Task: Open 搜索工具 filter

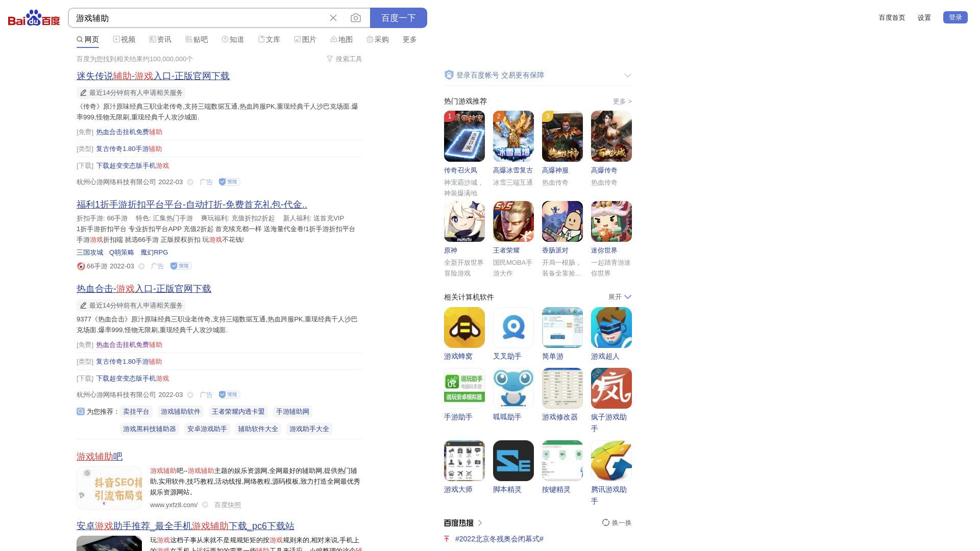Action: point(345,59)
